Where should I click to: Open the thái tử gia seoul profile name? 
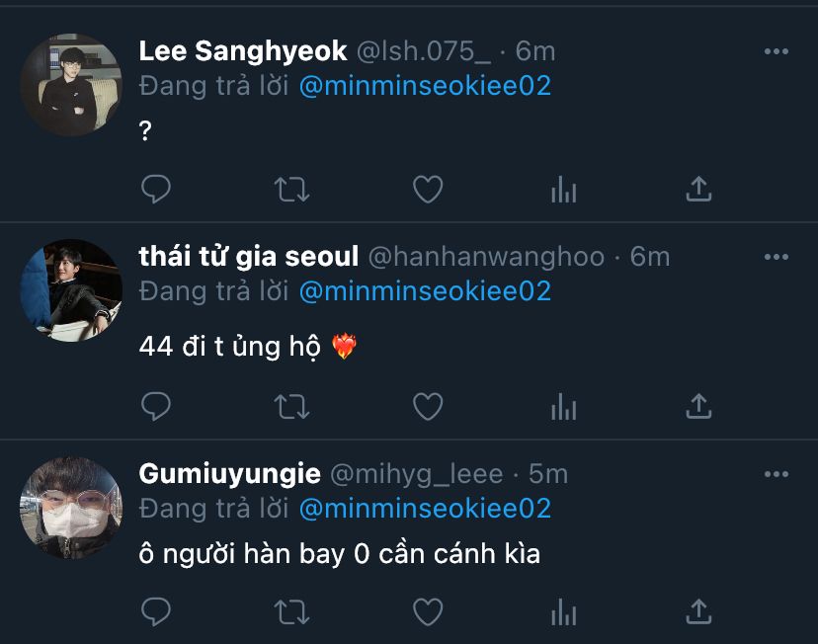tap(248, 258)
